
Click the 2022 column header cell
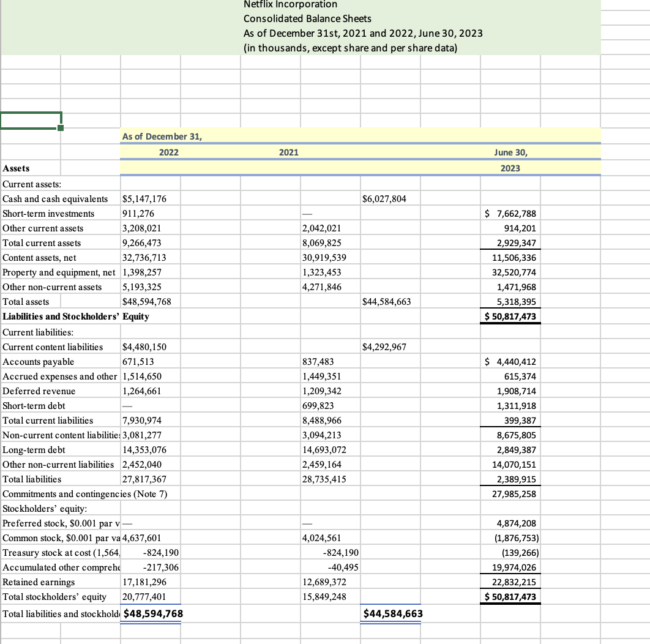coord(169,152)
